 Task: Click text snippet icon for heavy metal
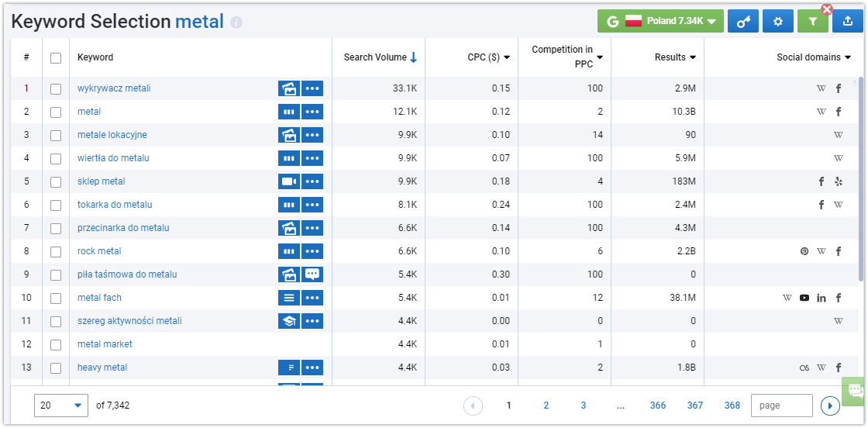tap(289, 368)
